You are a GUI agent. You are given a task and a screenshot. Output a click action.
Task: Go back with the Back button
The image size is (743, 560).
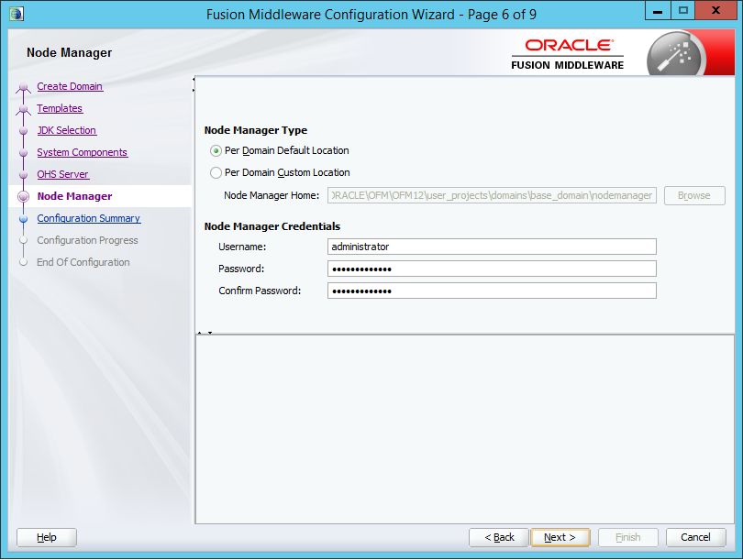click(x=498, y=537)
